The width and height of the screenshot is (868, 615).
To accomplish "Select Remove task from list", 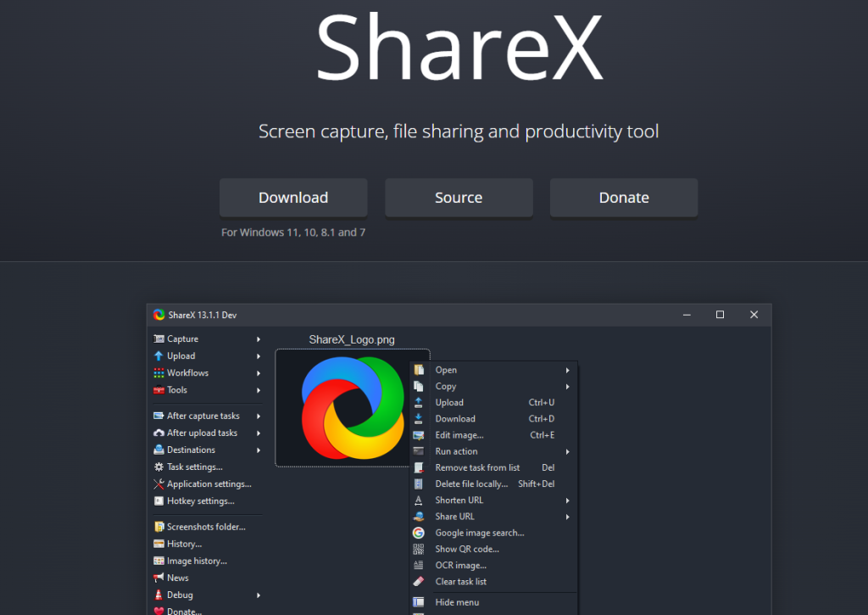I will pos(493,467).
